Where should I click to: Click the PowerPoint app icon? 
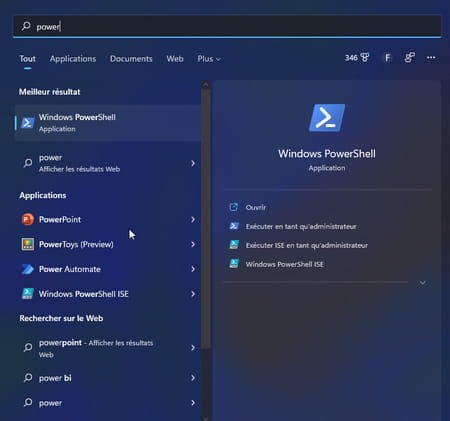[x=28, y=219]
